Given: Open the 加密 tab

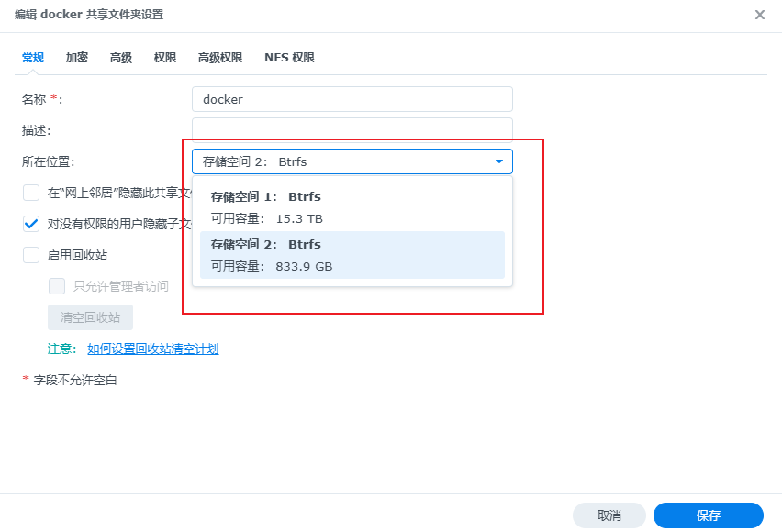Looking at the screenshot, I should (77, 57).
